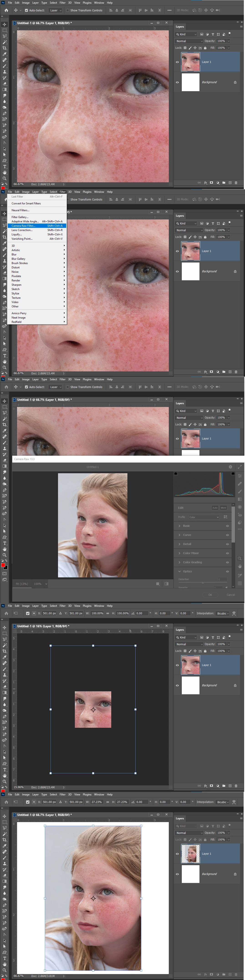
Task: Toggle Camera Raw full screen mode icon
Action: (240, 467)
